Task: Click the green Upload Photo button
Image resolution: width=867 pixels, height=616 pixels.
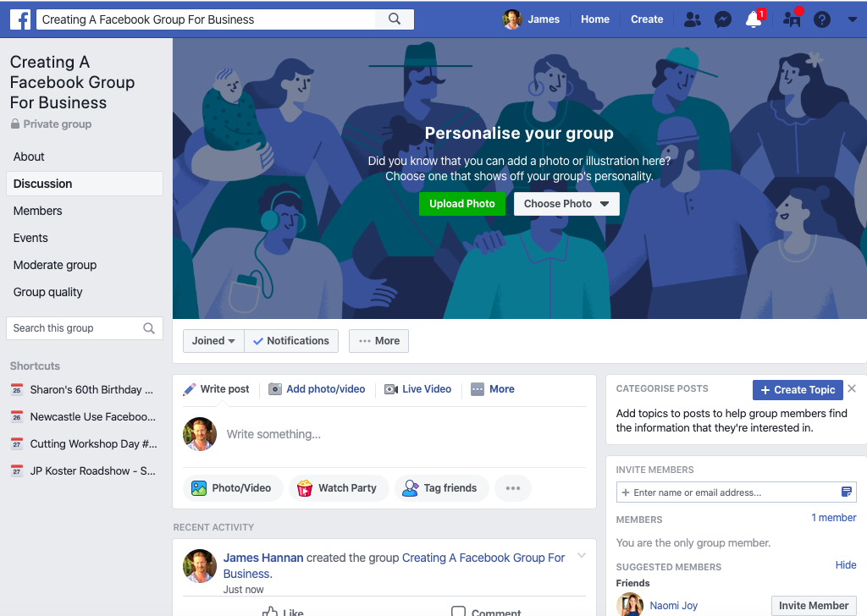Action: point(461,204)
